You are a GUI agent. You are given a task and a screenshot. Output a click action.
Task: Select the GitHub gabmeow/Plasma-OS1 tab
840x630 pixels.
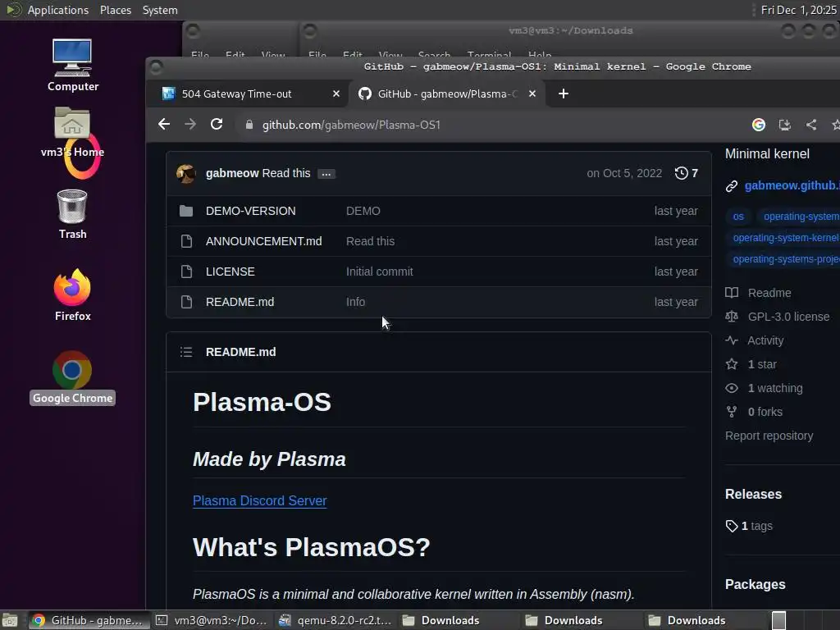coord(447,94)
